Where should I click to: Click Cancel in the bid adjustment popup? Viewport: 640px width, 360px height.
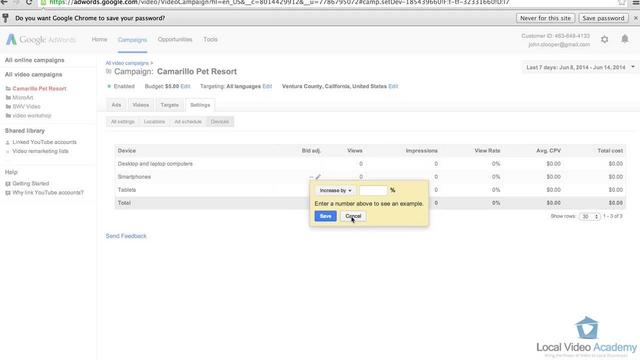coord(353,216)
